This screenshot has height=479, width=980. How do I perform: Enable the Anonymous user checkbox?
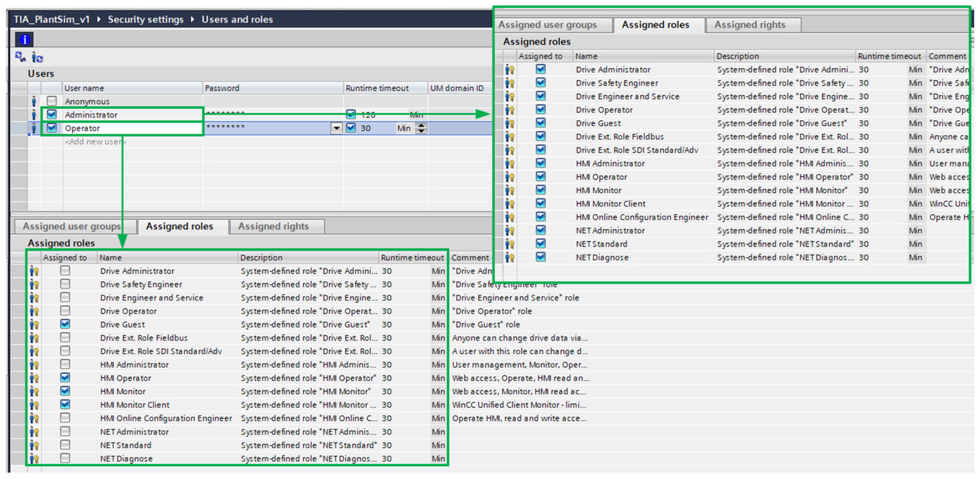[x=52, y=101]
